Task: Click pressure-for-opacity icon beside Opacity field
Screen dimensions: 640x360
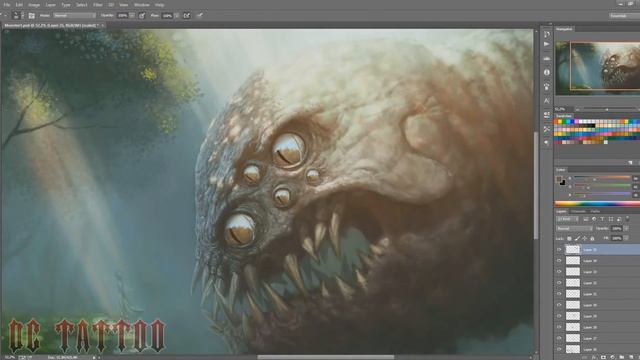Action: (142, 16)
